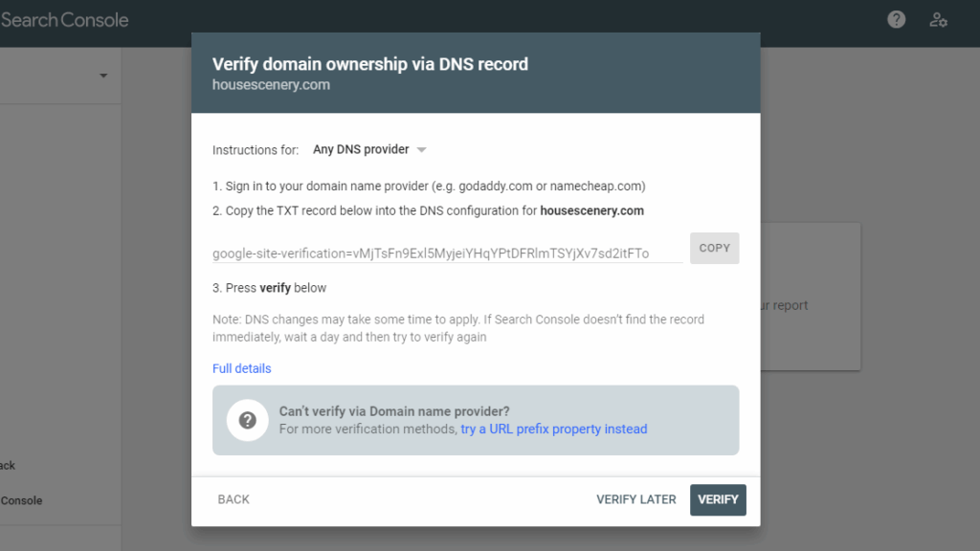Go BACK in the verification dialog

234,499
